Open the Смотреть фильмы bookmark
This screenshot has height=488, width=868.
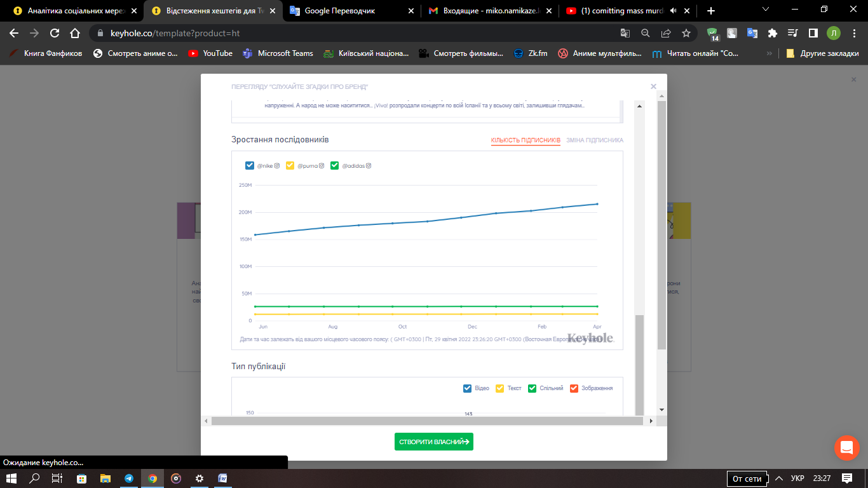point(461,53)
